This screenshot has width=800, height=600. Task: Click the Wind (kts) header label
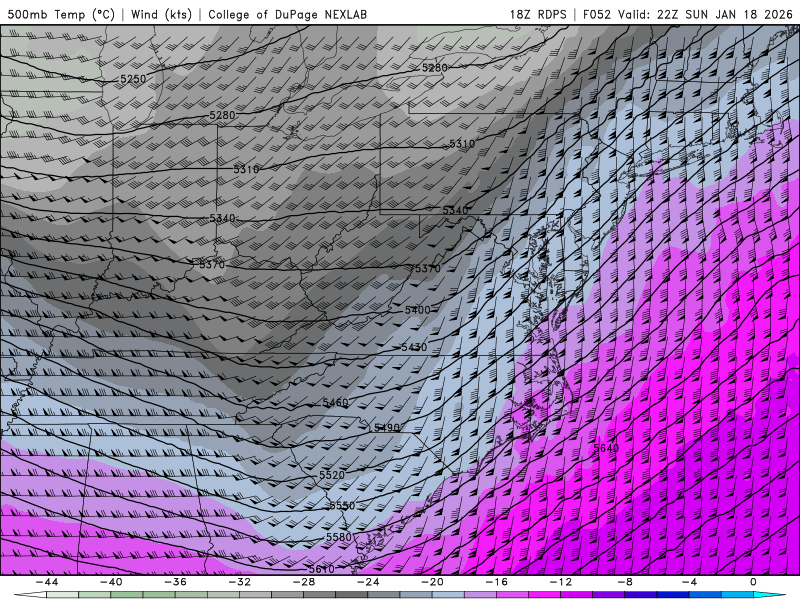[161, 14]
